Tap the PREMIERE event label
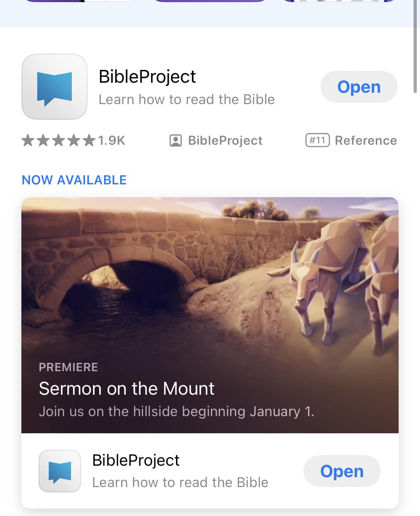Screen dimensions: 420x516 pyautogui.click(x=68, y=367)
